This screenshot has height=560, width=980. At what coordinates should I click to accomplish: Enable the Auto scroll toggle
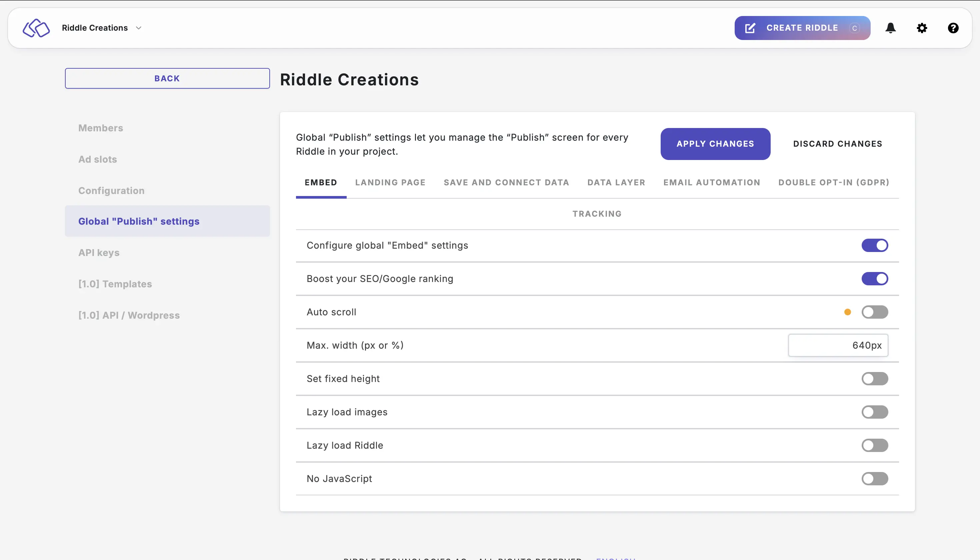(875, 312)
